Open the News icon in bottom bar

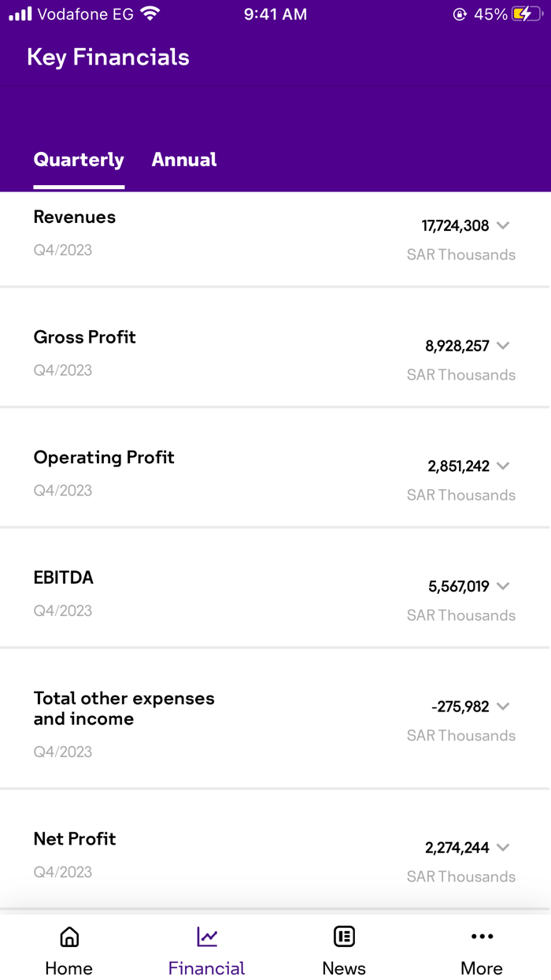click(344, 936)
